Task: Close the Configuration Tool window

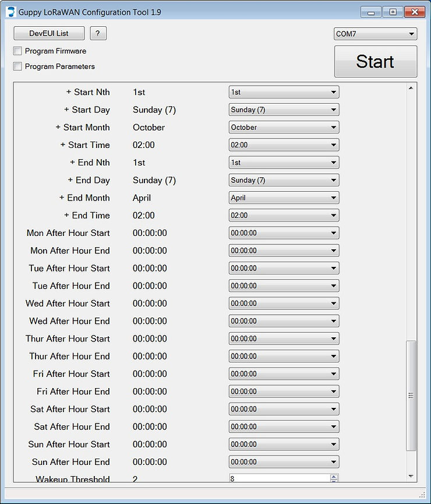Action: point(415,12)
